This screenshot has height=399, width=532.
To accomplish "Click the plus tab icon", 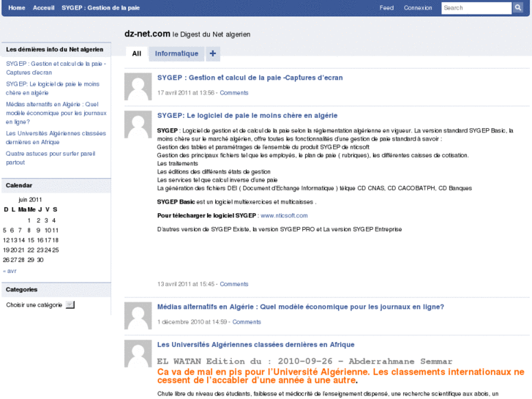I will point(213,53).
